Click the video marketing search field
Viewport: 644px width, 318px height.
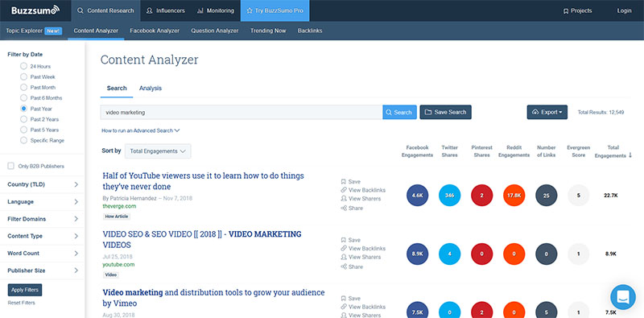point(242,112)
